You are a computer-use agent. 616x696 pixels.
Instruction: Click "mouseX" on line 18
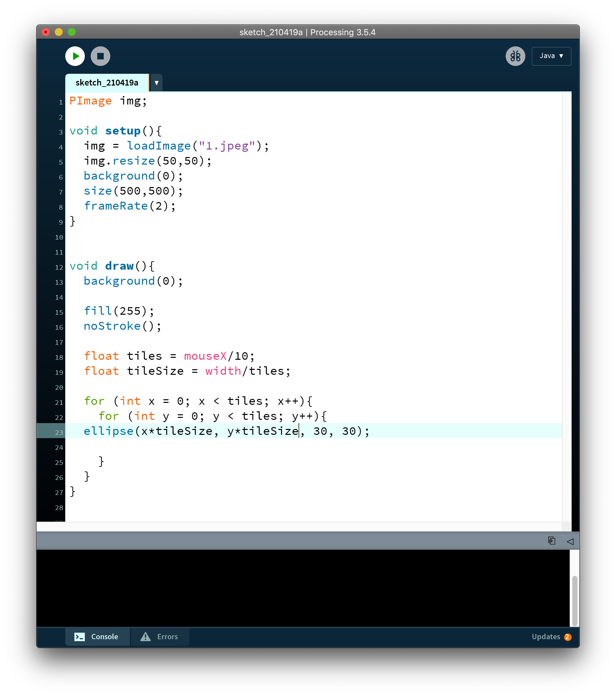[x=205, y=356]
